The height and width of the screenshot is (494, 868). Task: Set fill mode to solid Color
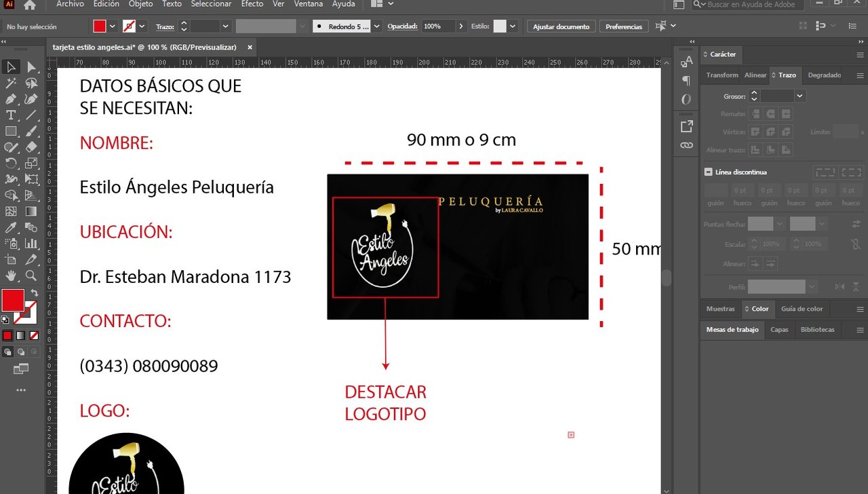pyautogui.click(x=7, y=335)
